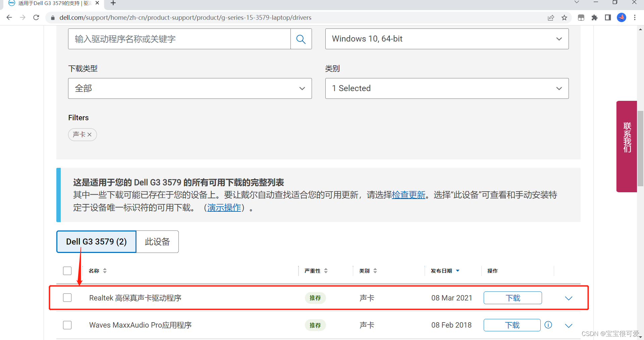The image size is (644, 340).
Task: Select the Dell G3 3579 (2) tab
Action: click(96, 242)
